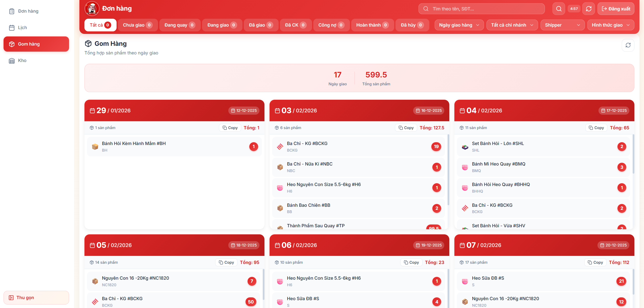Open the Tất cả chi nhánh dropdown
Screen dimensions: 644x308
point(512,25)
